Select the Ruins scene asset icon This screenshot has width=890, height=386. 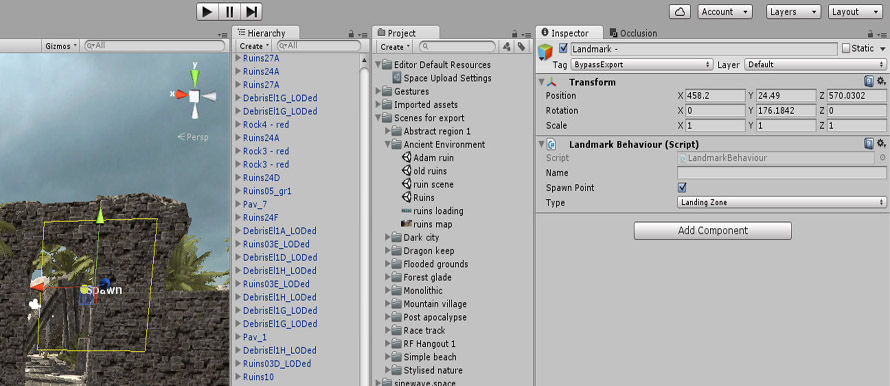(407, 198)
